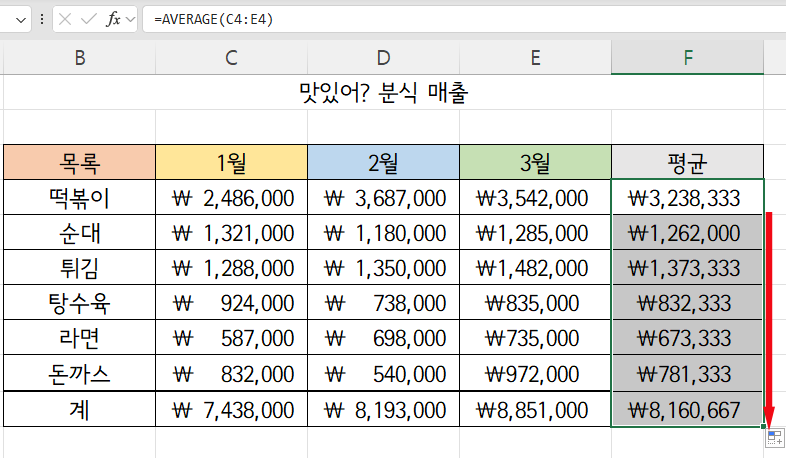Click cell with ₩1,482,000
Screen dimensions: 786x458
click(535, 268)
